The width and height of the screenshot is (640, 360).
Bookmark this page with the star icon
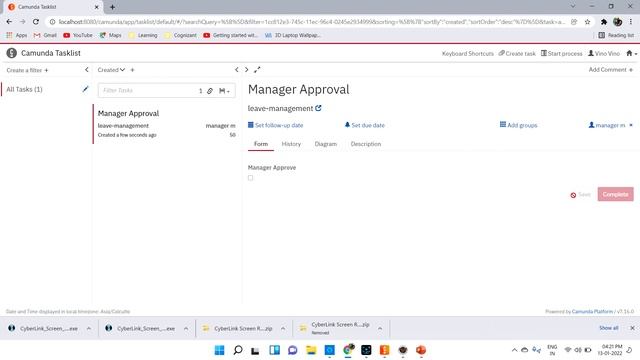(x=587, y=22)
